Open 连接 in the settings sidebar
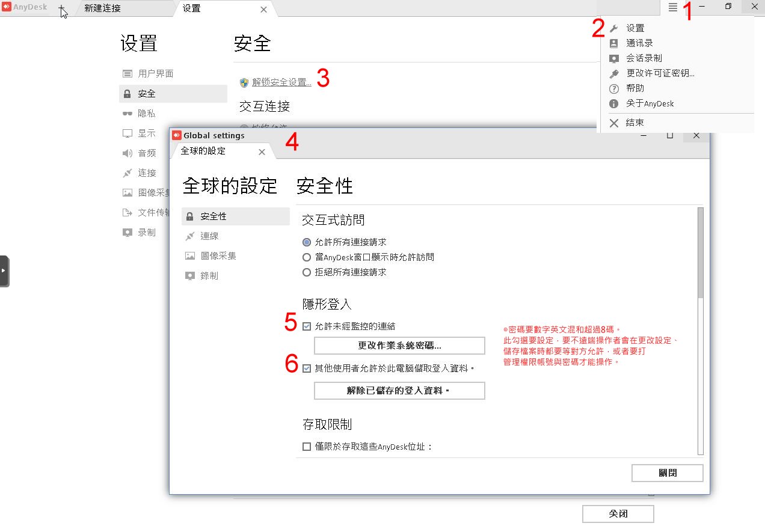This screenshot has height=532, width=765. point(147,173)
